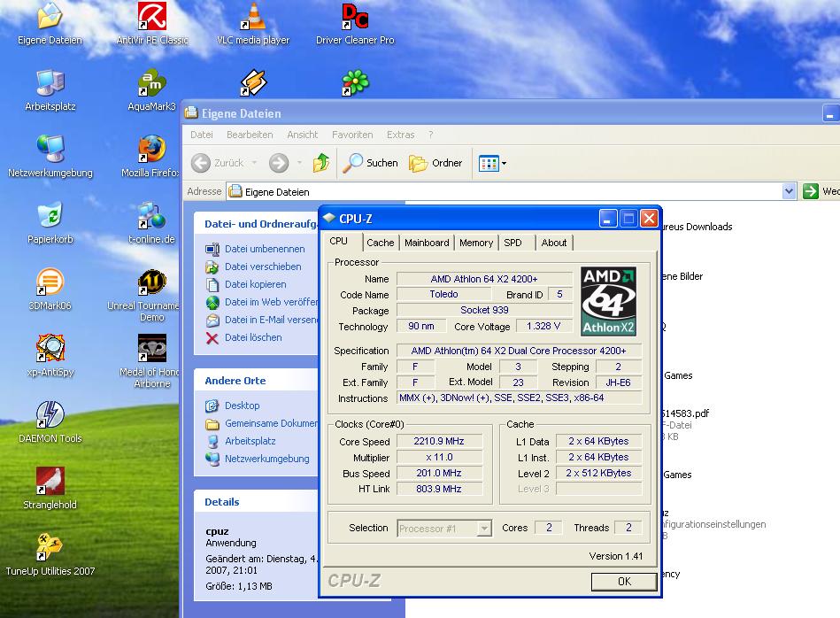Select the t-online.de desktop shortcut

coord(152,223)
